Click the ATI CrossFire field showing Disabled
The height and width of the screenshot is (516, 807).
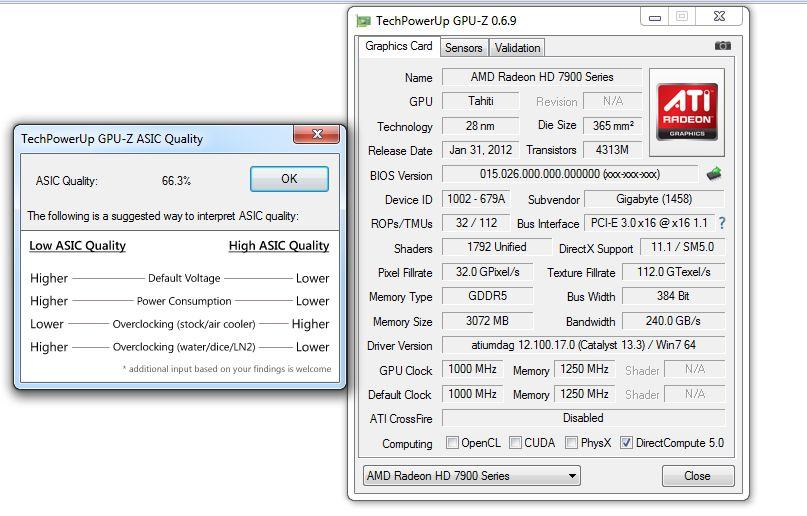point(583,418)
